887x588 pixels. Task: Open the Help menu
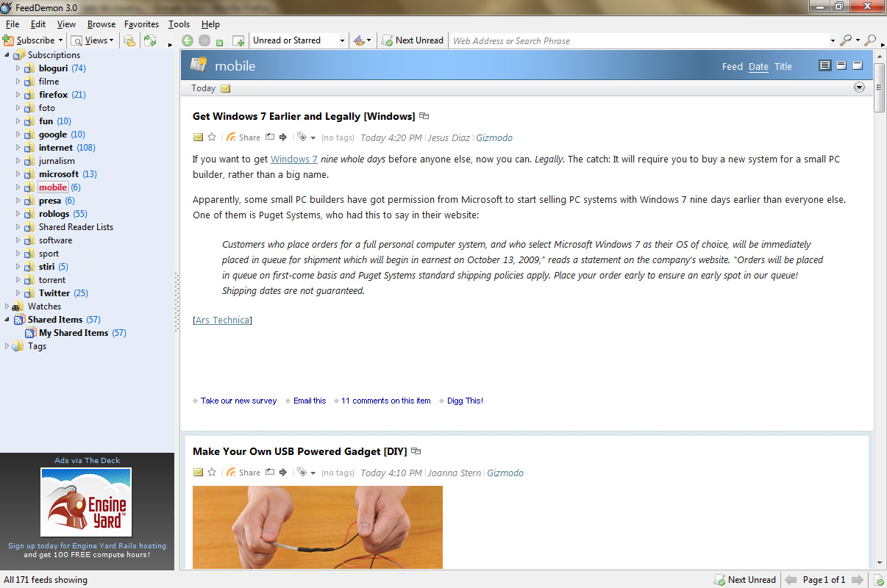pos(210,24)
